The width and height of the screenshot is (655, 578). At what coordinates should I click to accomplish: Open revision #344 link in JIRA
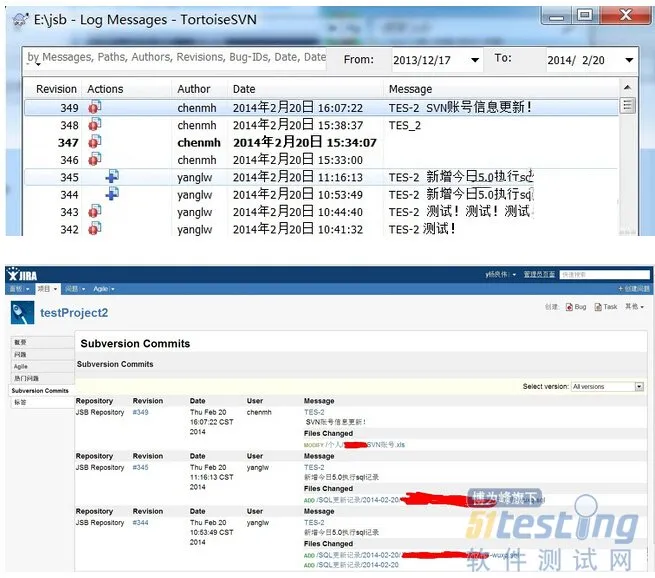point(140,522)
